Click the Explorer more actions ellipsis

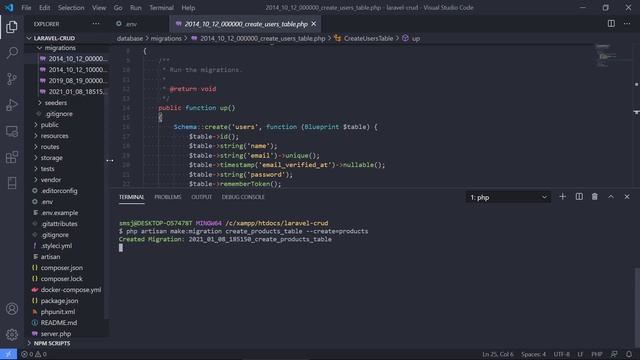pyautogui.click(x=96, y=24)
